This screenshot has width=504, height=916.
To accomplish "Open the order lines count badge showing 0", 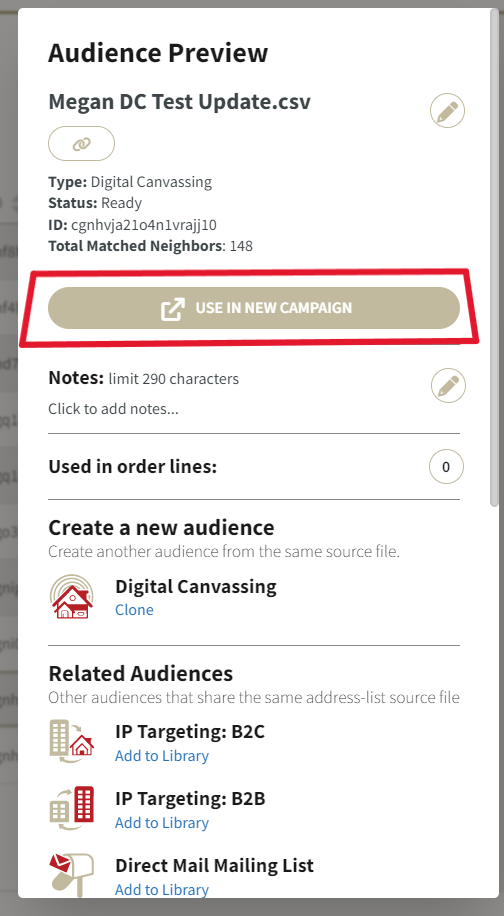I will coord(446,467).
